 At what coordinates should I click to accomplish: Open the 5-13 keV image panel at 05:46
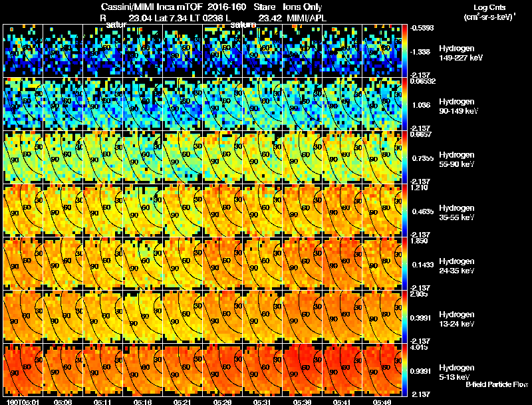point(382,370)
